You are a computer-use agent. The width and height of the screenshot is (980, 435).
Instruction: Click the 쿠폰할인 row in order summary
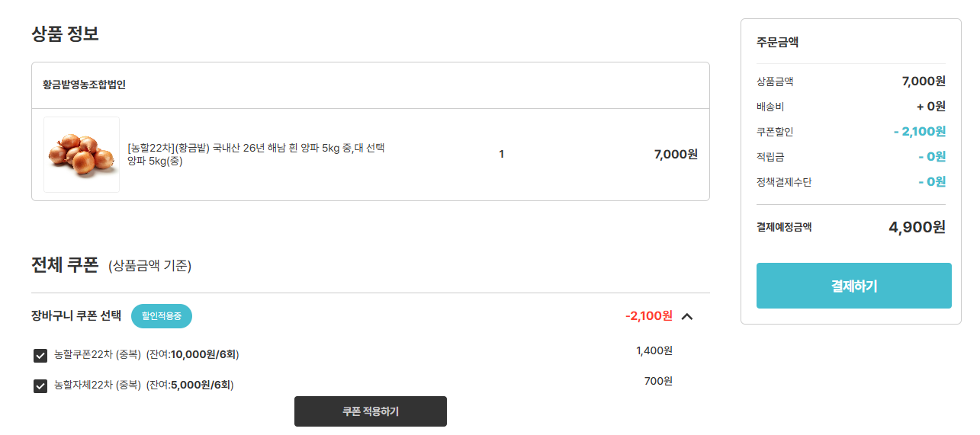(x=851, y=132)
